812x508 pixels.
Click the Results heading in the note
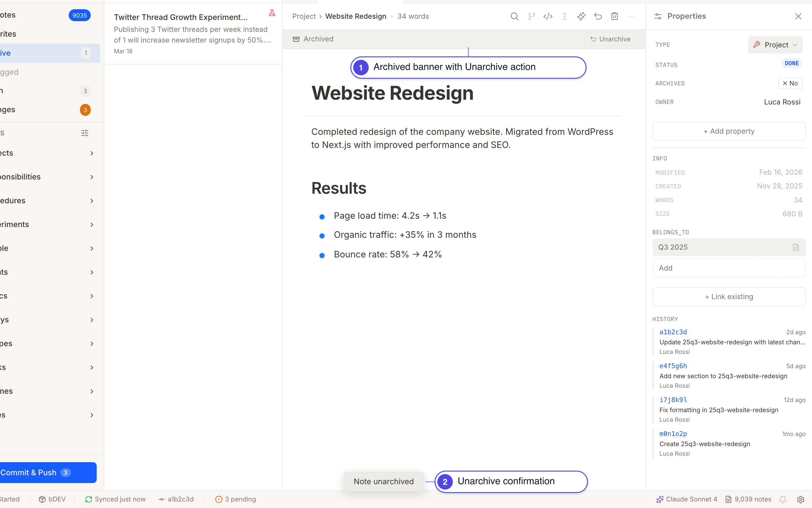339,188
